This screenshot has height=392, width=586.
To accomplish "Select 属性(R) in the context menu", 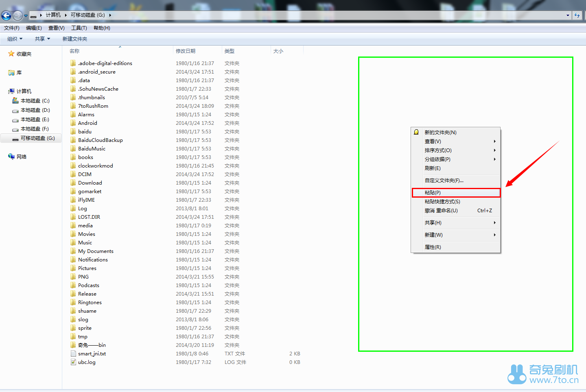I will [433, 247].
